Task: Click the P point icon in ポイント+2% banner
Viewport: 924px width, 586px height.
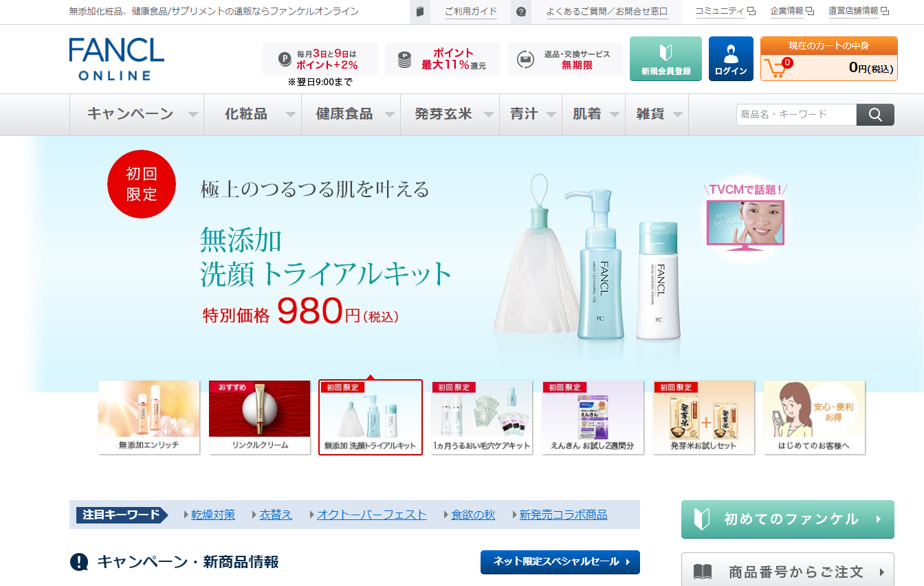Action: pos(285,59)
